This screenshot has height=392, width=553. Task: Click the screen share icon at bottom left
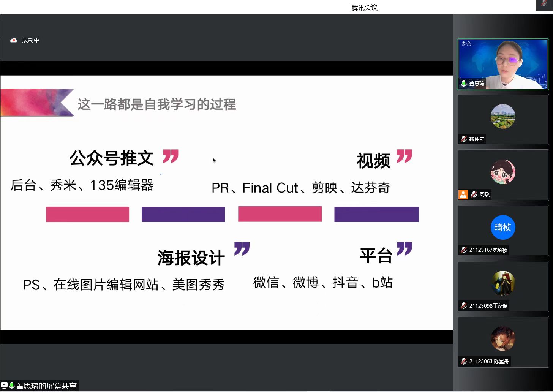[x=4, y=386]
